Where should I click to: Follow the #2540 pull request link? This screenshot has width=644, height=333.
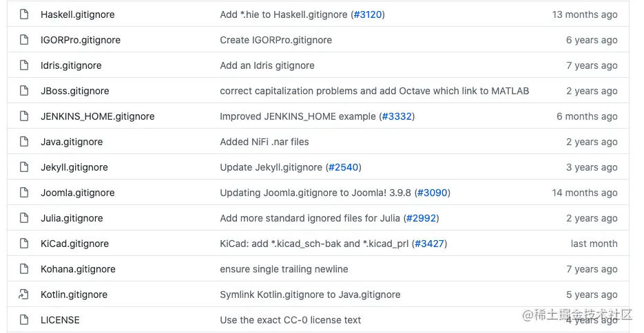(x=344, y=167)
